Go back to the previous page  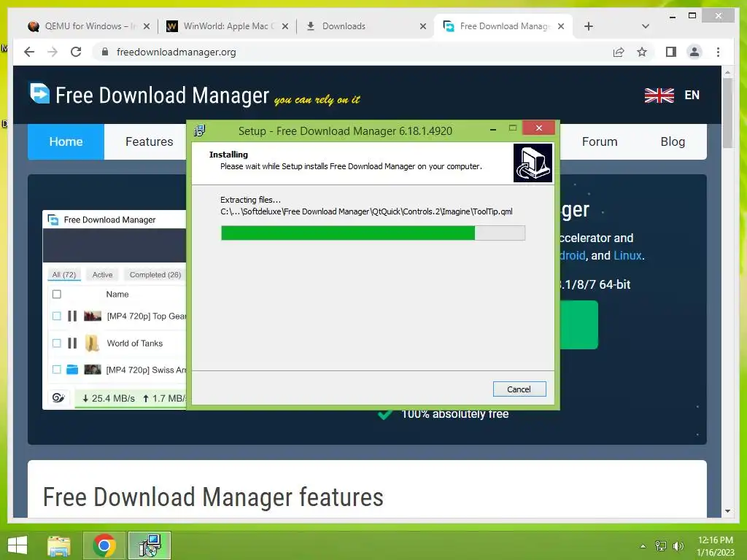(x=29, y=52)
